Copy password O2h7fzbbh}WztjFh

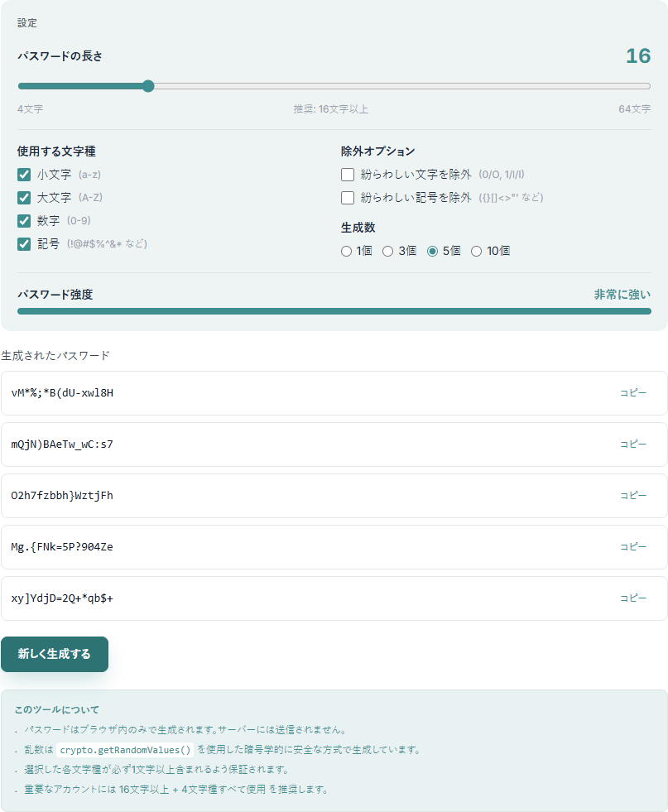[633, 496]
